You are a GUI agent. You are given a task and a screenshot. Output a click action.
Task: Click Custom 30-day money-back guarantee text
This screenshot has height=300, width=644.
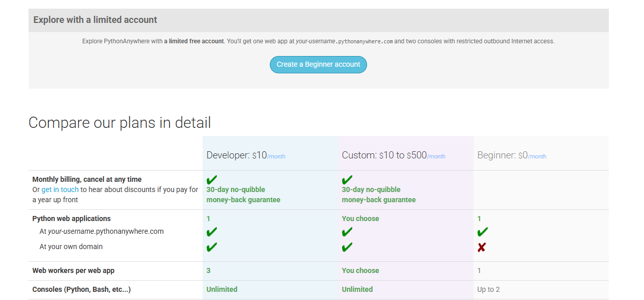coord(379,195)
